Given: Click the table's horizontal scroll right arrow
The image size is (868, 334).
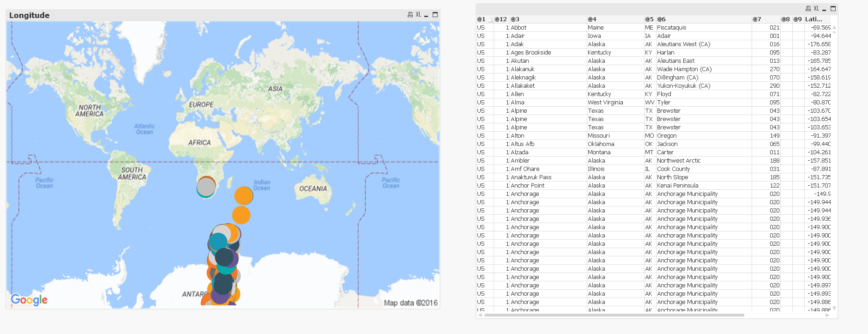Looking at the screenshot, I should (x=827, y=315).
